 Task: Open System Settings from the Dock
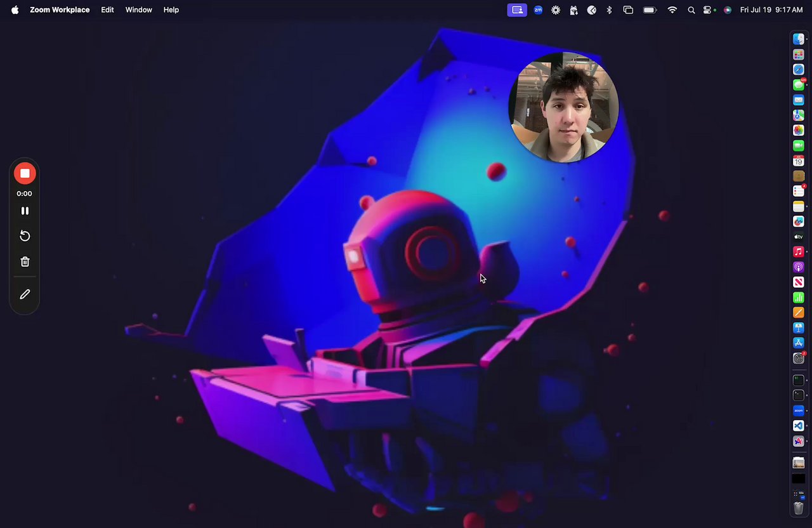(x=799, y=358)
